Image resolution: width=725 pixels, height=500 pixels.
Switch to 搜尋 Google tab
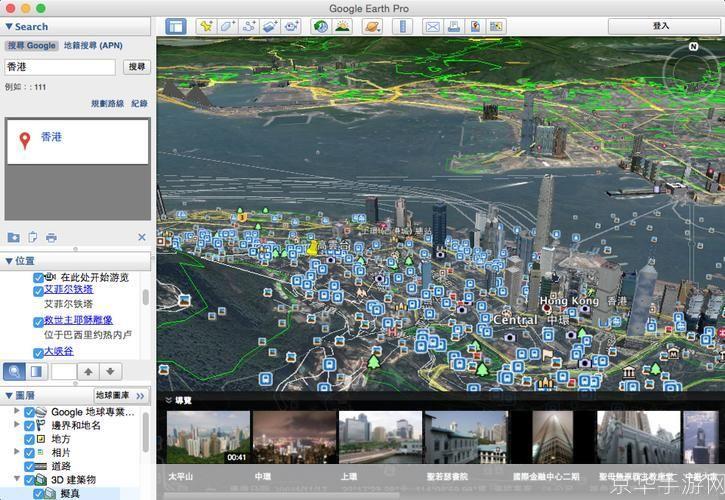pos(31,45)
